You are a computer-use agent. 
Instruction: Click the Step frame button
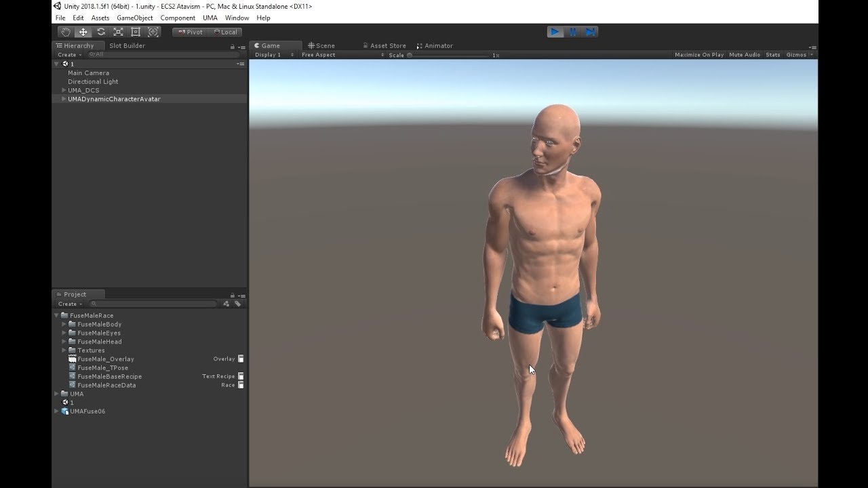tap(591, 32)
